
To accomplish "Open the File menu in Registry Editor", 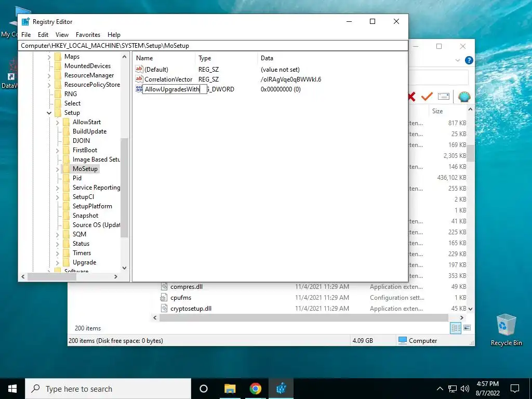I will [26, 35].
